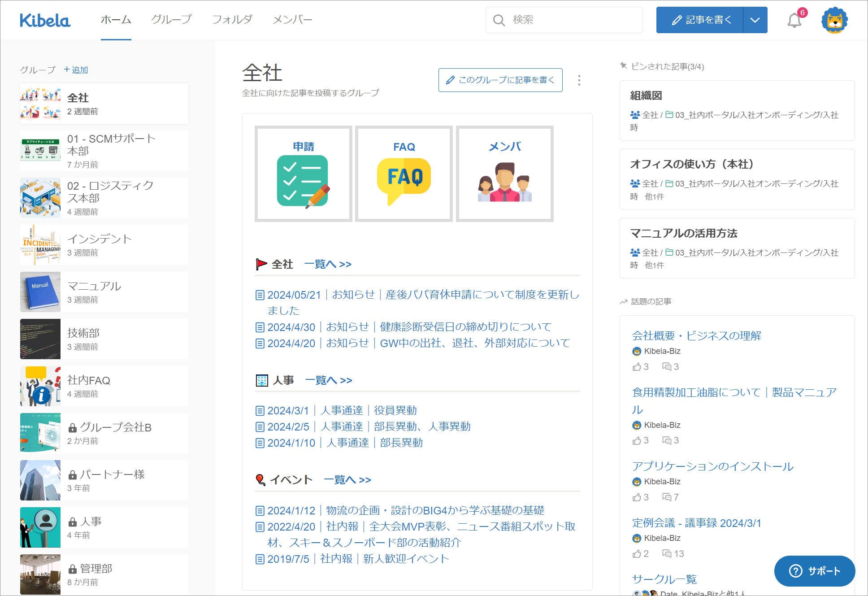Open pinned article オフィスの使い方（本社）

tap(737, 179)
